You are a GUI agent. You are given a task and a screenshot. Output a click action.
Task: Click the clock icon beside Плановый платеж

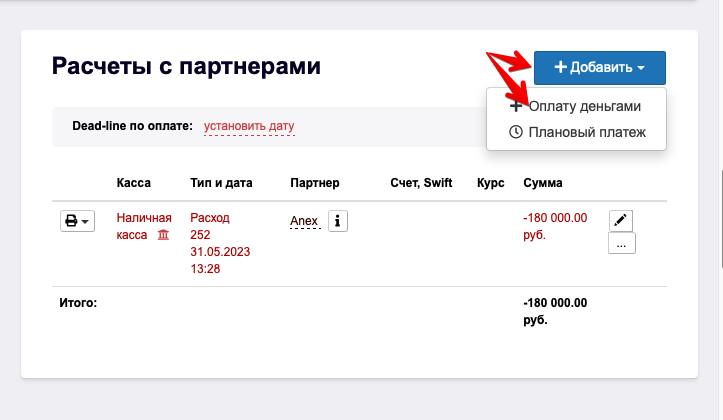click(516, 132)
